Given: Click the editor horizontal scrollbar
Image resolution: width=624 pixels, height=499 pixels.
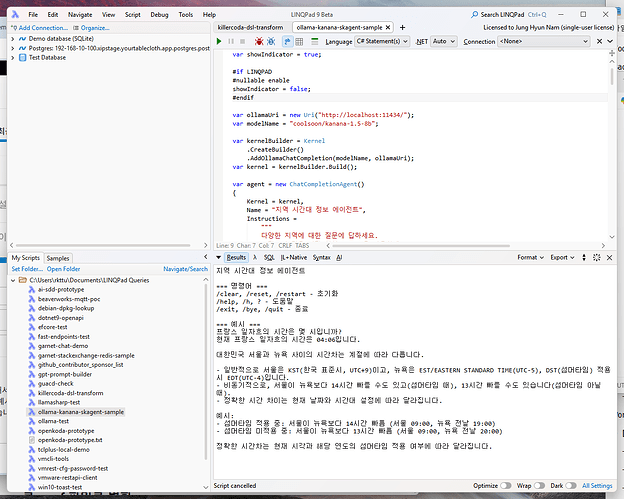Looking at the screenshot, I should click(419, 246).
